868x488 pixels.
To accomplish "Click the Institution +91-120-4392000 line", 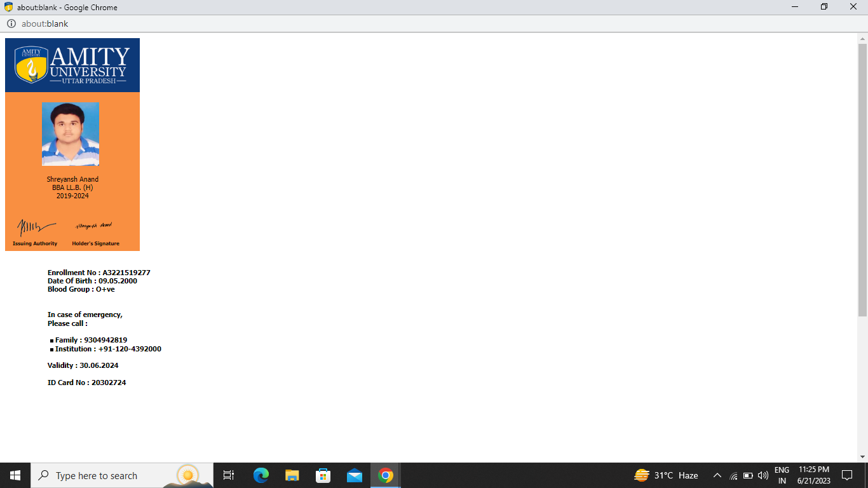I will [x=108, y=349].
